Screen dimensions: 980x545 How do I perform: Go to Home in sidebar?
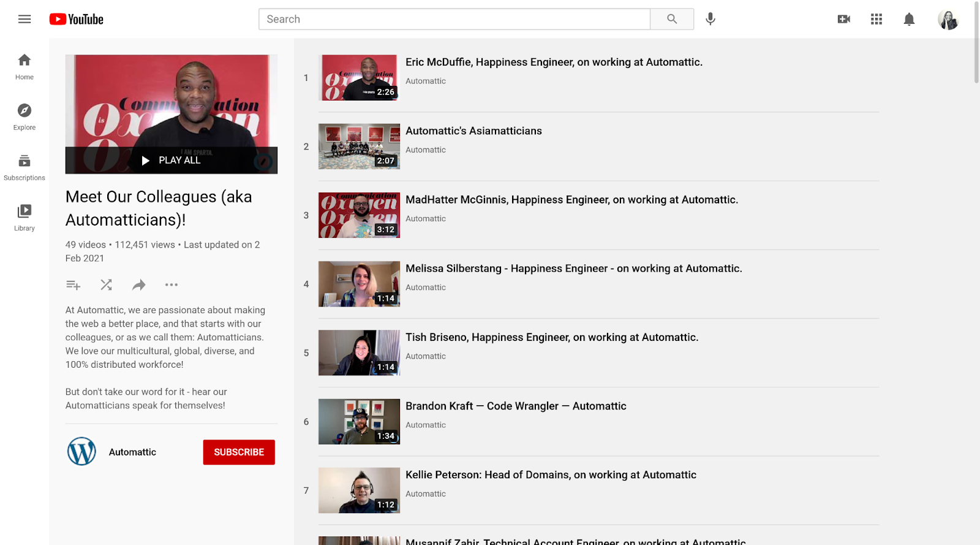[x=24, y=67]
